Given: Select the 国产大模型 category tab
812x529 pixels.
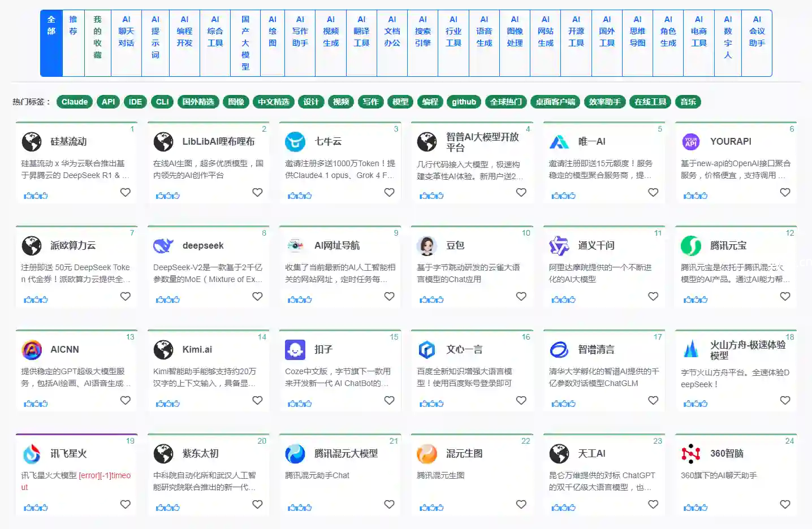Looking at the screenshot, I should [245, 43].
